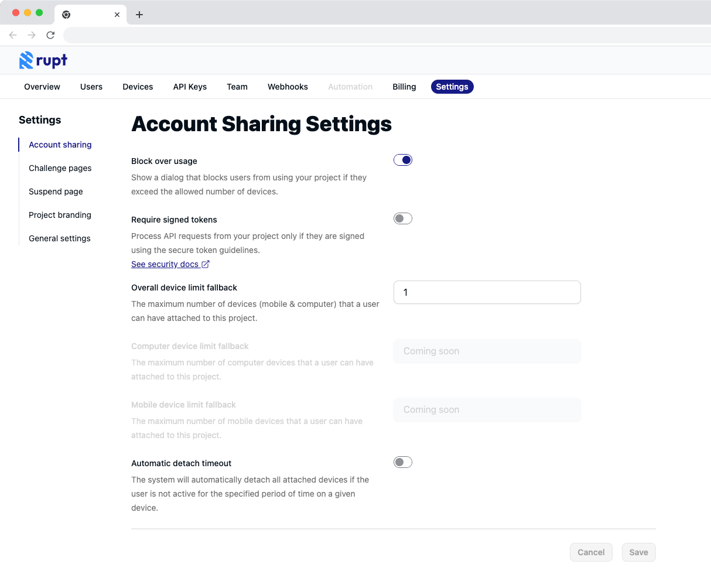Turn on Automatic detach timeout
711x588 pixels.
[402, 461]
